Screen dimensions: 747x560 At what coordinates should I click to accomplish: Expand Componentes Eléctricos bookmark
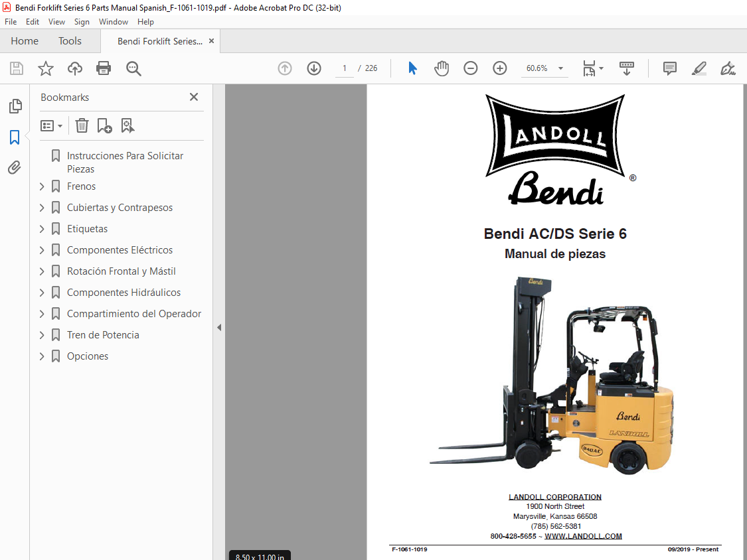coord(42,250)
